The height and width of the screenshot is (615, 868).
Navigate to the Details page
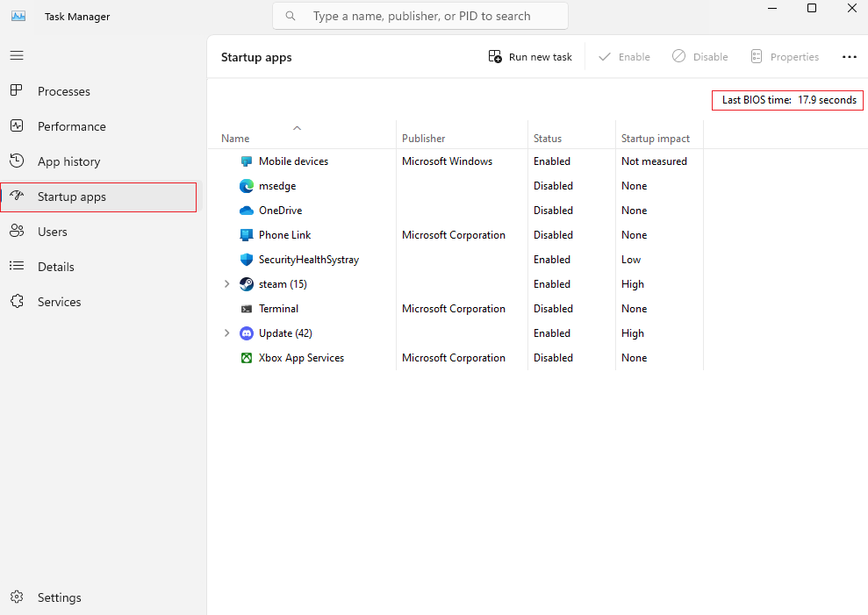pos(101,267)
